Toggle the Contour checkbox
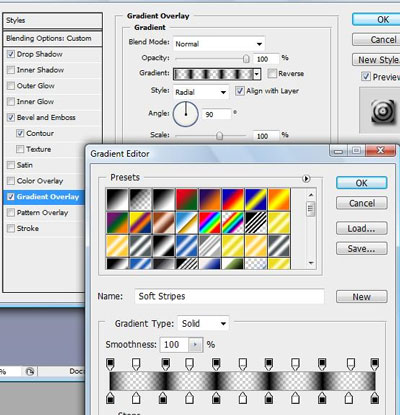The image size is (400, 415). (x=20, y=133)
